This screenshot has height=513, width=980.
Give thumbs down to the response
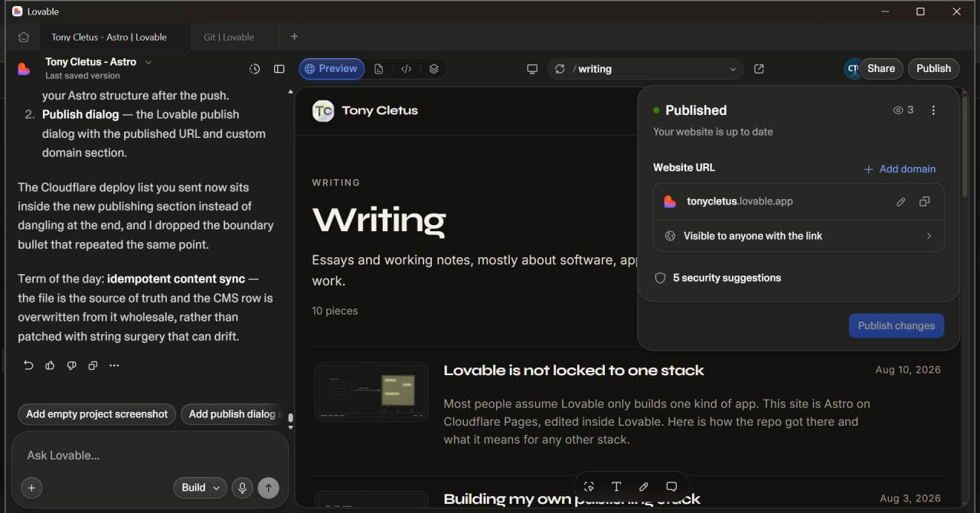(x=71, y=365)
